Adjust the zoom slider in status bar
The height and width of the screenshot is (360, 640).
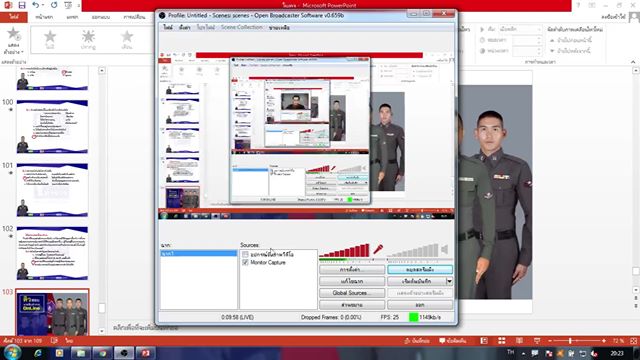coord(570,341)
